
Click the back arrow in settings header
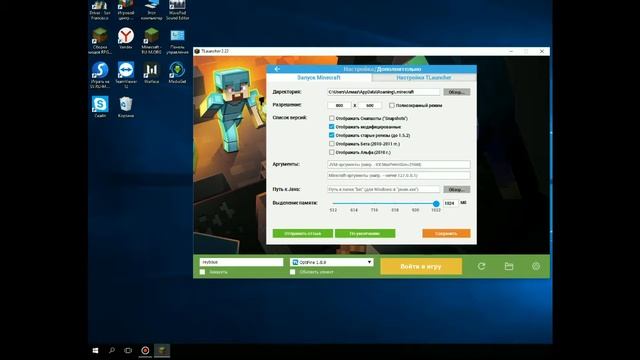(277, 69)
